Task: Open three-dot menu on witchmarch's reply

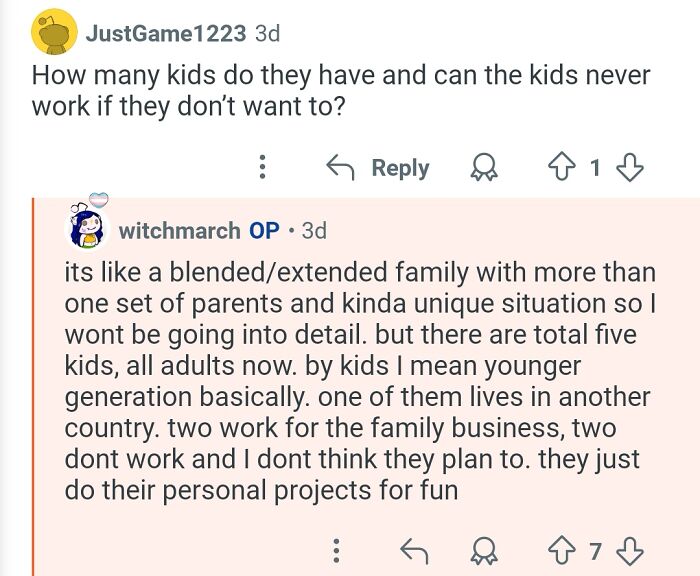Action: point(337,550)
